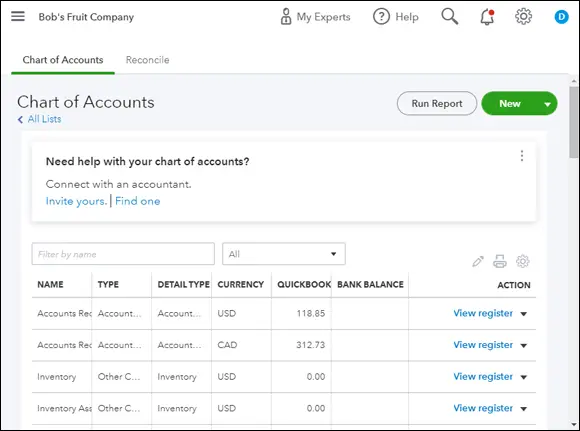Expand the New button dropdown arrow

(548, 104)
